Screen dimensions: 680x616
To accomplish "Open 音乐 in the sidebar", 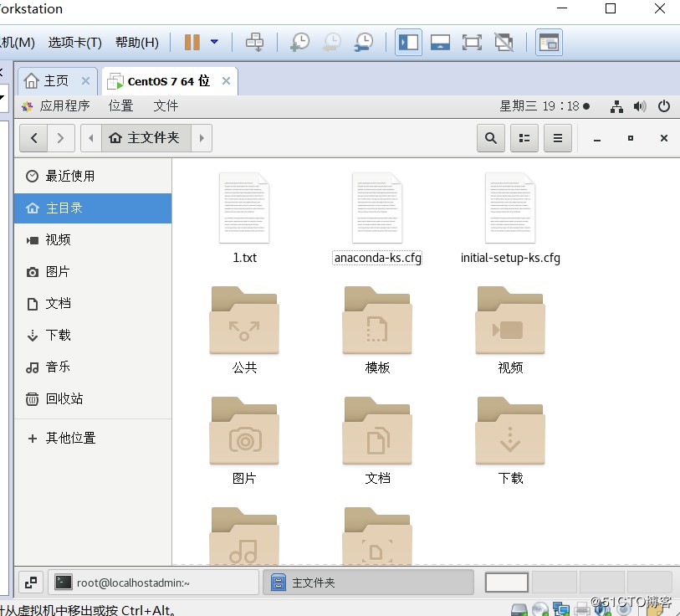I will [x=93, y=367].
